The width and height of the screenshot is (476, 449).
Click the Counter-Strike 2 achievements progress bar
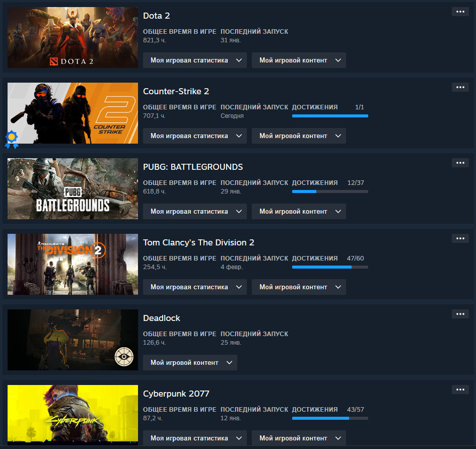(x=330, y=116)
